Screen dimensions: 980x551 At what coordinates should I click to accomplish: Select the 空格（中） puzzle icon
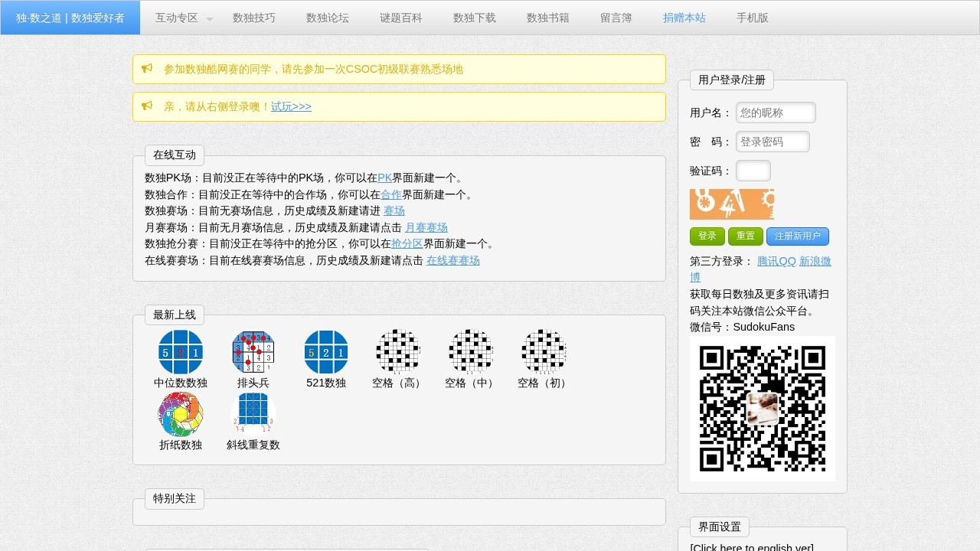tap(471, 352)
